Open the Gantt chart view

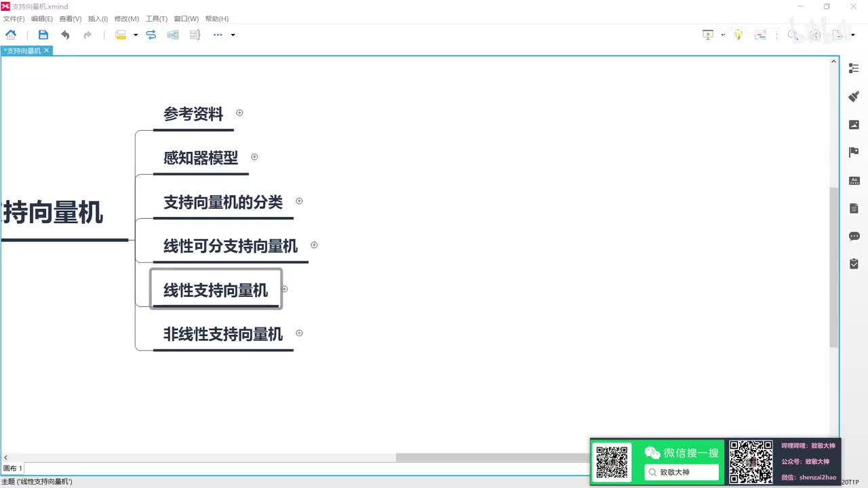pos(760,35)
